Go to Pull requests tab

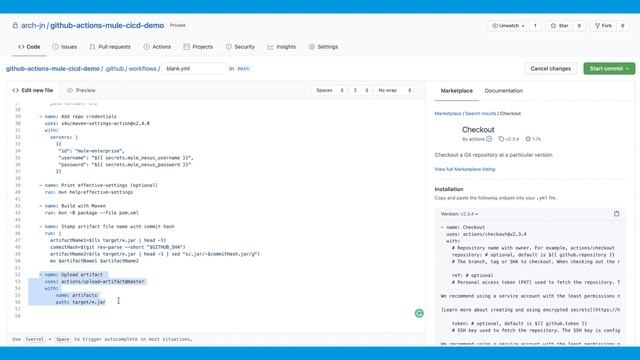(x=110, y=47)
